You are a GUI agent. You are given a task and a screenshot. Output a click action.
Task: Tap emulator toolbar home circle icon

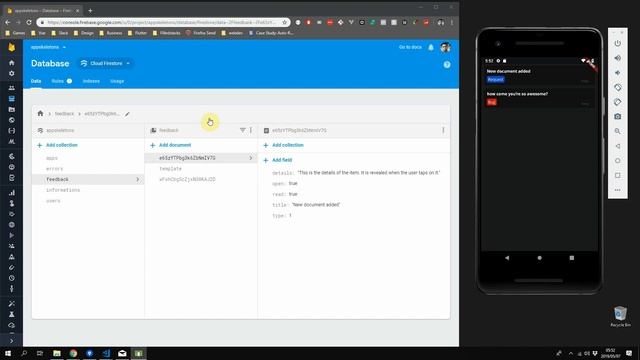pyautogui.click(x=618, y=160)
